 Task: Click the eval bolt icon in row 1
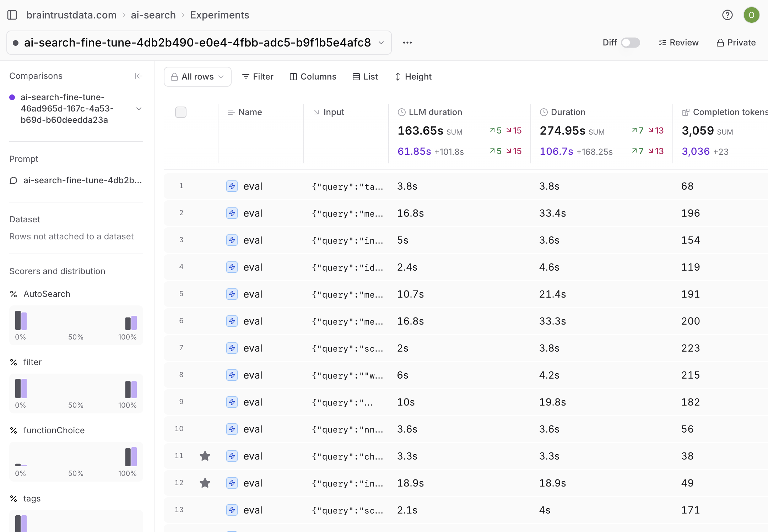point(232,186)
